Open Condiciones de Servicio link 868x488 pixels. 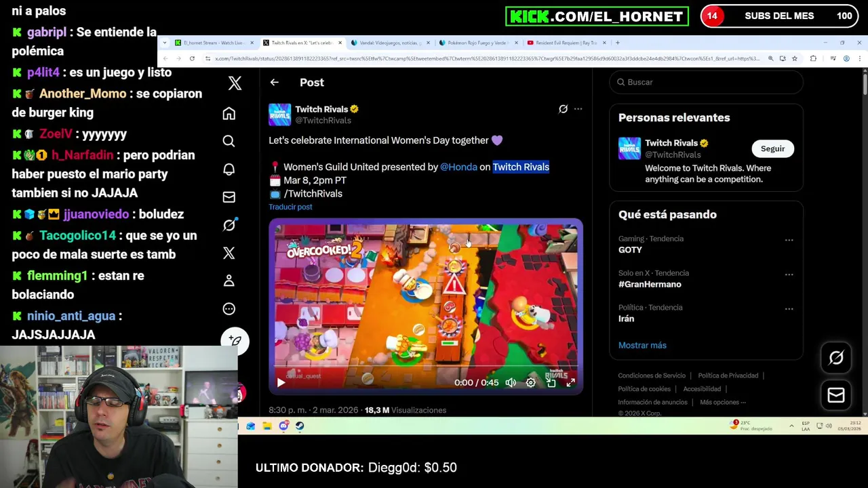click(x=652, y=375)
